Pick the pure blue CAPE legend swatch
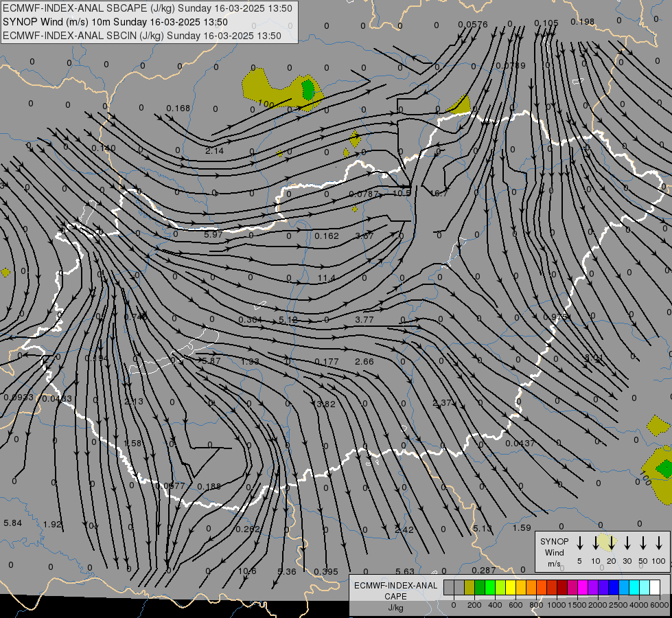Viewport: 672px width, 618px height. (x=614, y=587)
